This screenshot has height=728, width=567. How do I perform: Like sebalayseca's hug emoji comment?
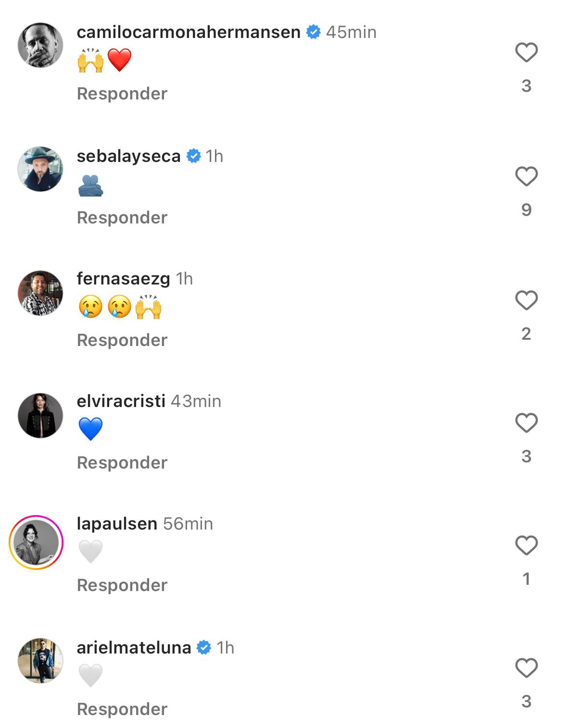point(526,176)
